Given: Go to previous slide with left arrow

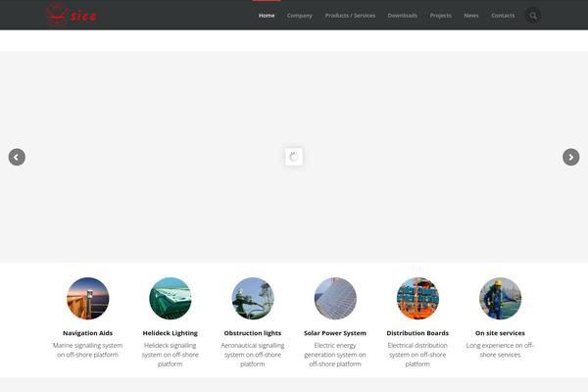Looking at the screenshot, I should pos(17,157).
